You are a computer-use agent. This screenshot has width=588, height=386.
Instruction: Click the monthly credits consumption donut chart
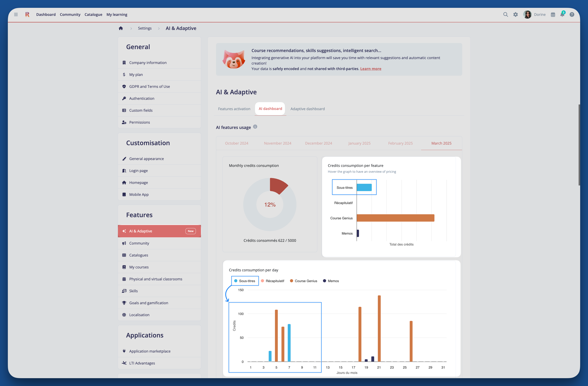coord(270,204)
